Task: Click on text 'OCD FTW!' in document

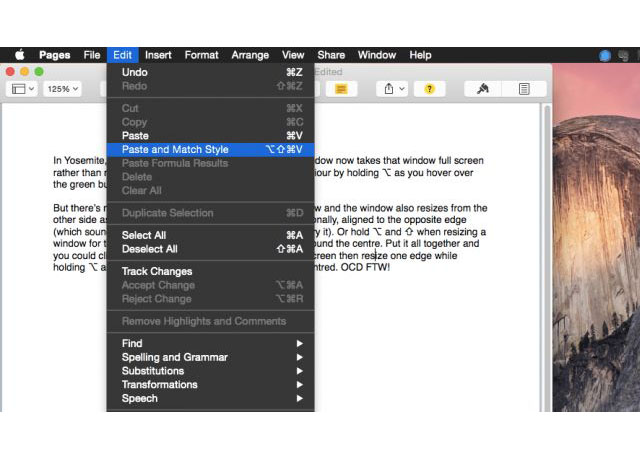Action: 365,268
